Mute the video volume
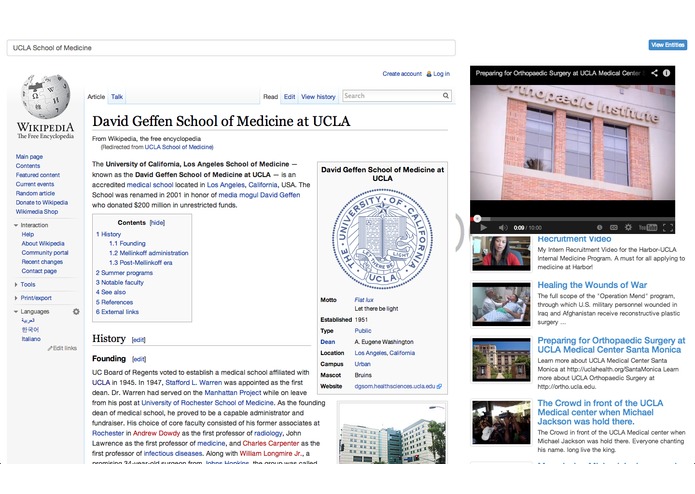This screenshot has width=695, height=494. pyautogui.click(x=503, y=228)
